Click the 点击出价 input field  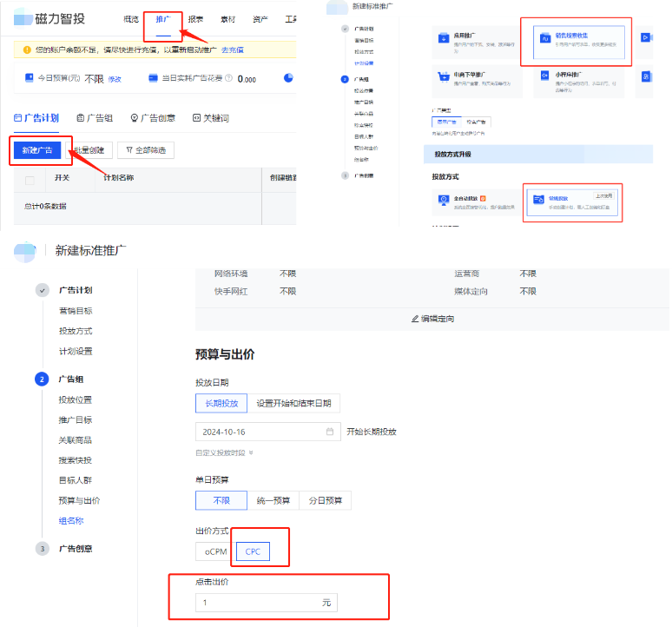coord(267,603)
